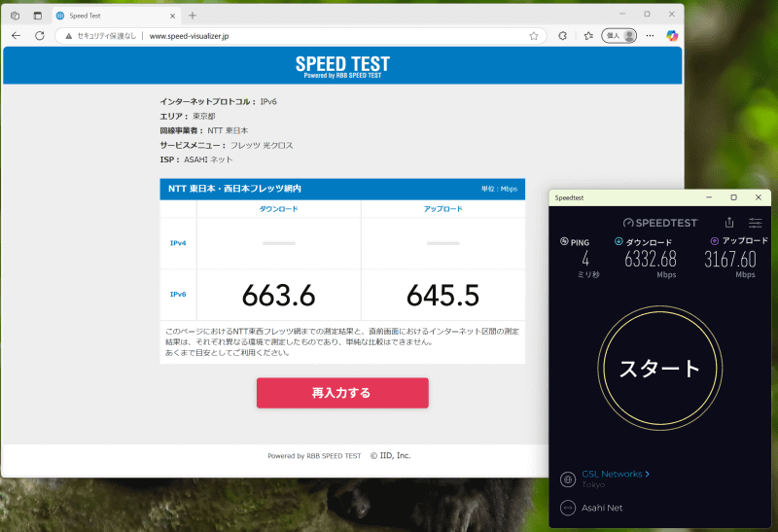
Task: Click the SPEEDTEST logo in app
Action: [x=660, y=223]
